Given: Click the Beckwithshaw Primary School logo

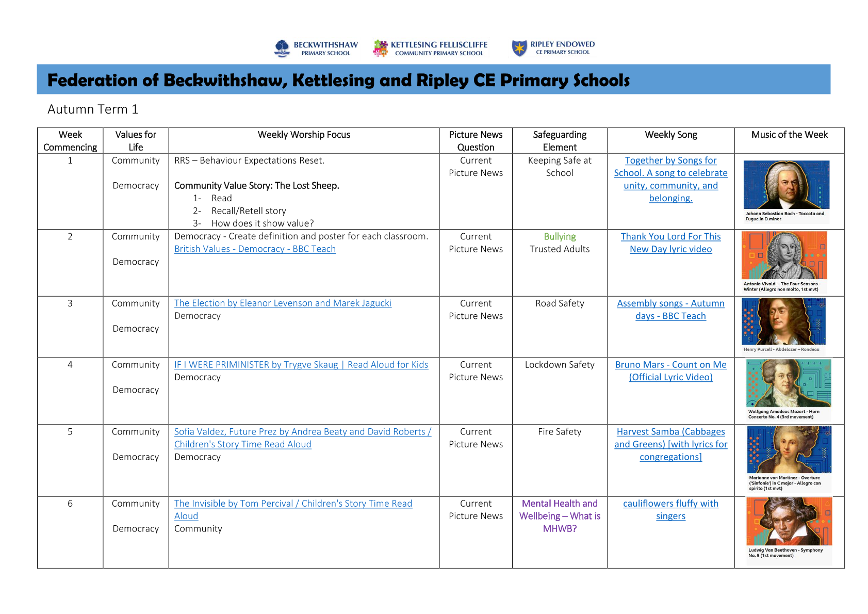Looking at the screenshot, I should [316, 49].
